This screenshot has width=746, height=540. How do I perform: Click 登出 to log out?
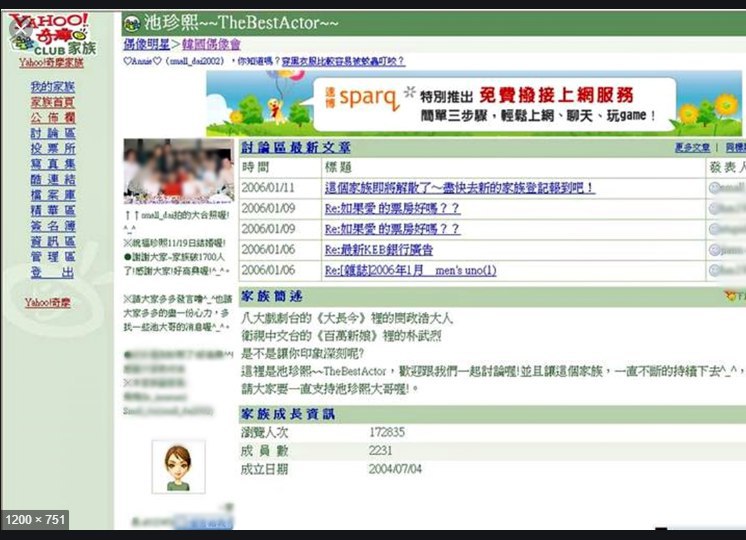click(52, 272)
